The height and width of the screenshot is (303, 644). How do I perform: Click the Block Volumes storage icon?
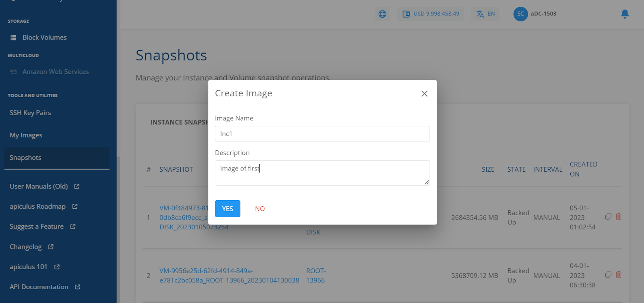click(x=13, y=37)
